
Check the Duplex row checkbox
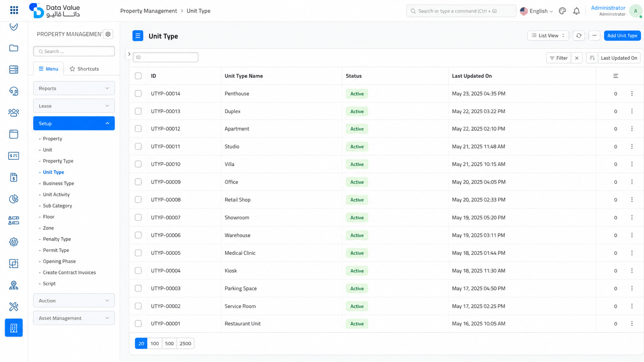tap(138, 111)
